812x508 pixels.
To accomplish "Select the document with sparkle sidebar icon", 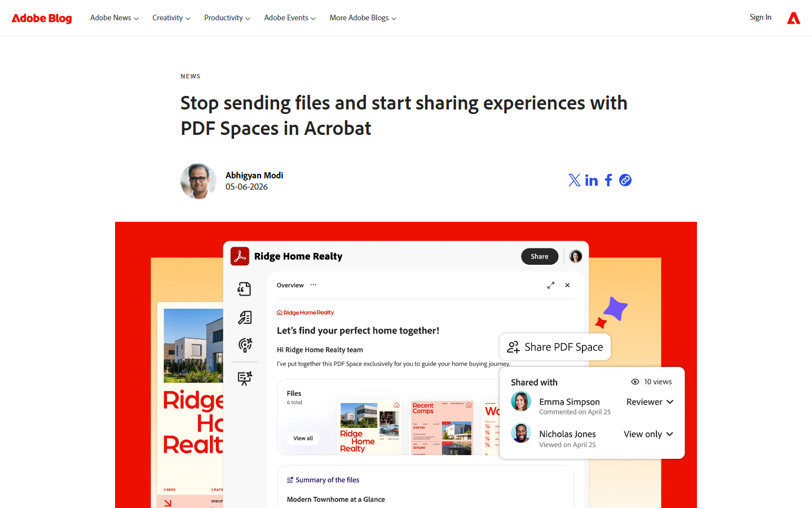I will 245,317.
